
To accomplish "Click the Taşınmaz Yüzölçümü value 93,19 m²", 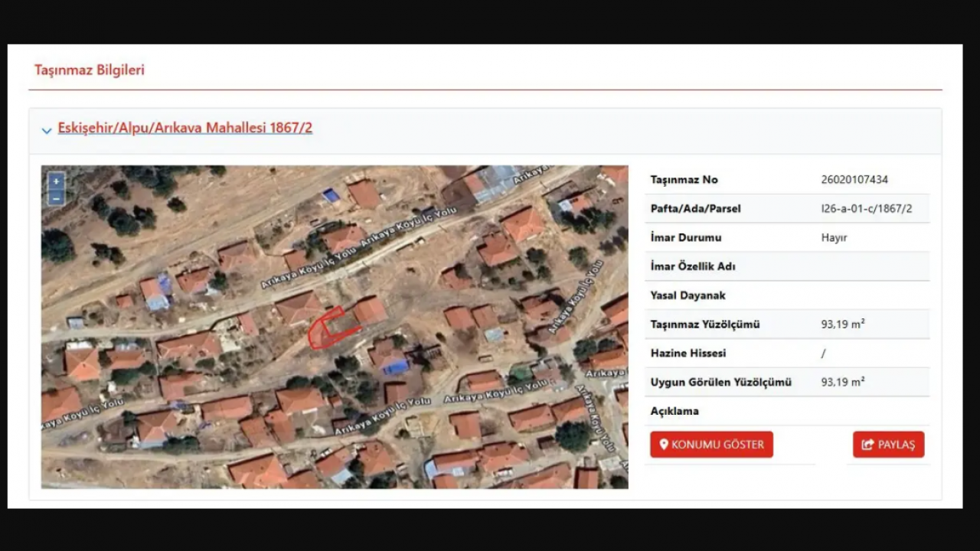I will [x=842, y=324].
